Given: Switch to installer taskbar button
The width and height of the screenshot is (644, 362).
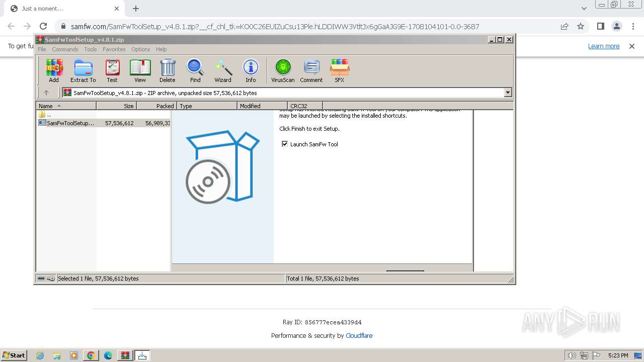Looking at the screenshot, I should [x=142, y=355].
